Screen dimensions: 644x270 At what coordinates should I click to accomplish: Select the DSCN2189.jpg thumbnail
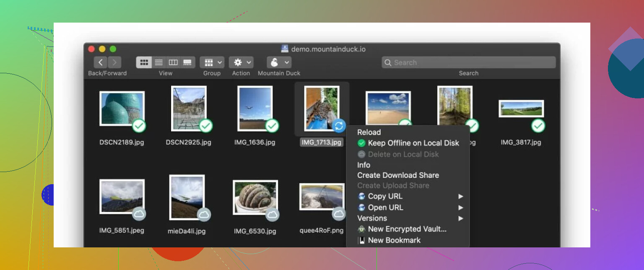pyautogui.click(x=122, y=109)
